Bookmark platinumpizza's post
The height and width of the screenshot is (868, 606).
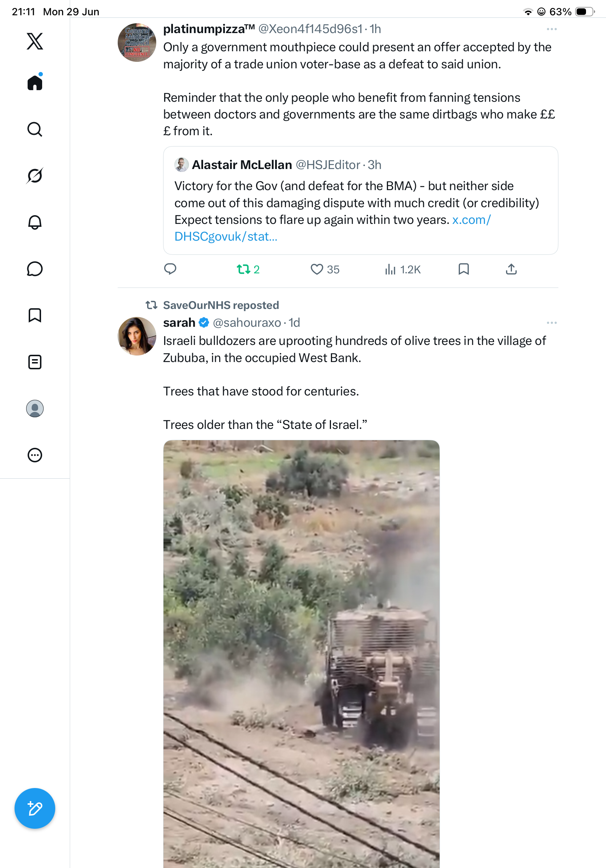(464, 269)
